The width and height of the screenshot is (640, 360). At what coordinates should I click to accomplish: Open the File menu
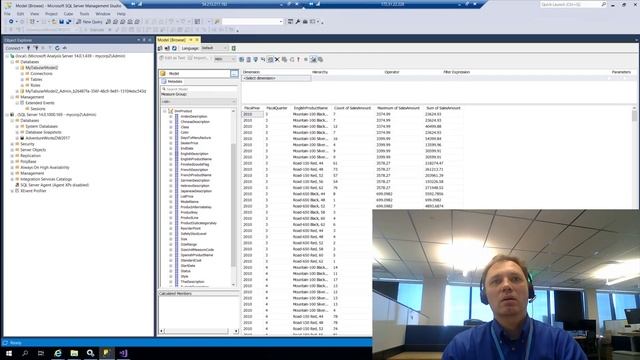click(x=7, y=14)
